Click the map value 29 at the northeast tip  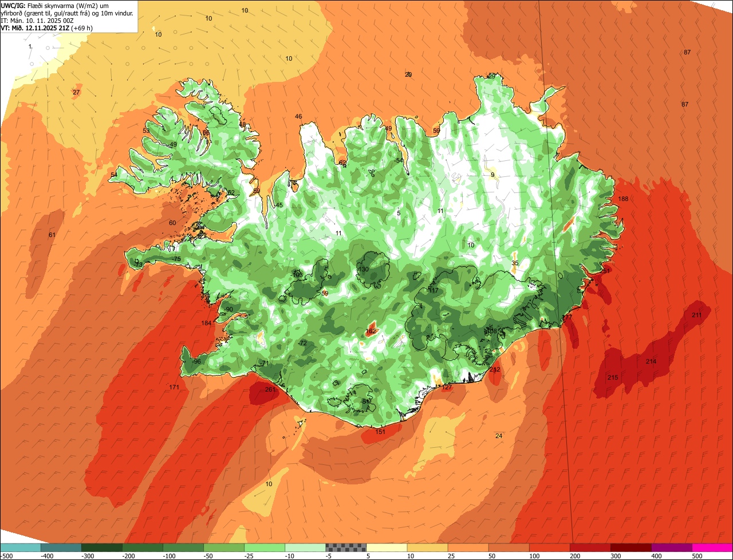pyautogui.click(x=491, y=76)
